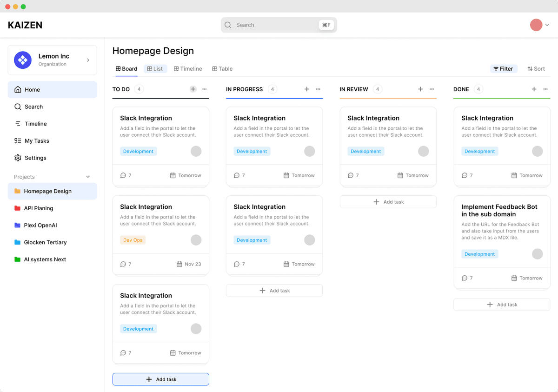
Task: Click Development tag on Implement Feedback Bot card
Action: point(480,254)
